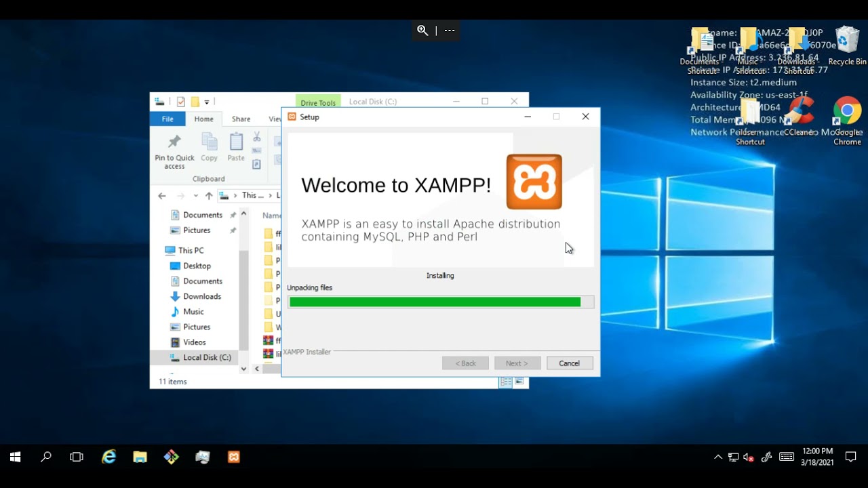Select pinned Pictures in Quick access
The width and height of the screenshot is (868, 488).
tap(197, 230)
